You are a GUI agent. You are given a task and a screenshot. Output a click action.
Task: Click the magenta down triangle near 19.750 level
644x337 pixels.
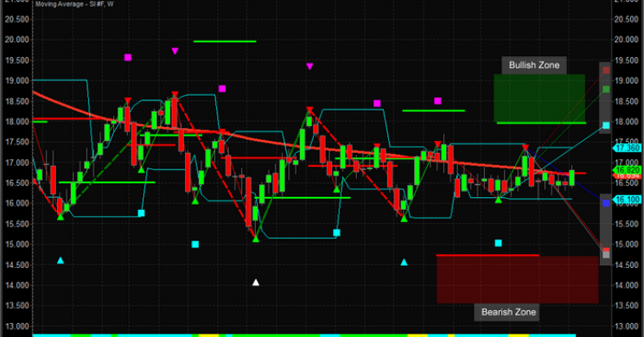(175, 51)
